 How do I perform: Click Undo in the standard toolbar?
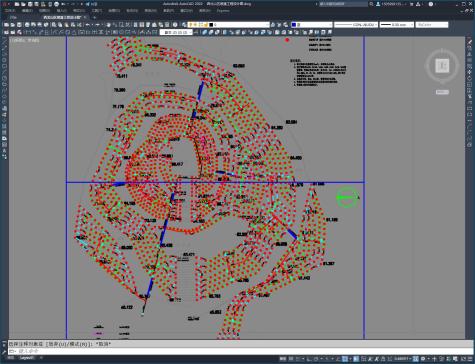pyautogui.click(x=88, y=25)
